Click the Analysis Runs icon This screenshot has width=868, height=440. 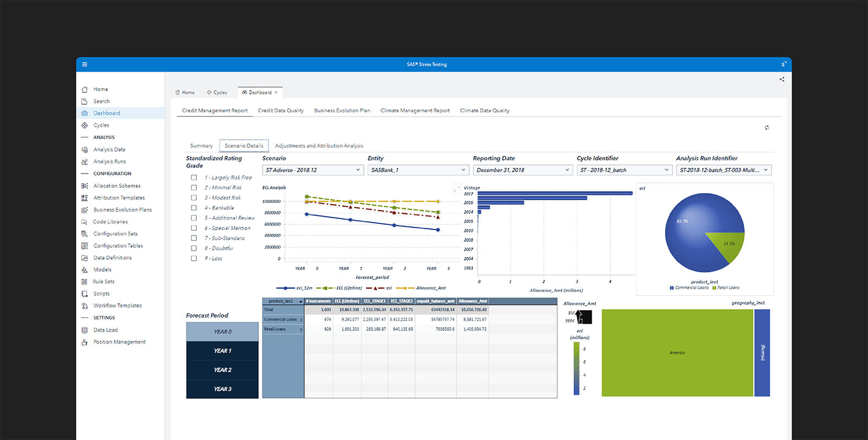click(85, 162)
